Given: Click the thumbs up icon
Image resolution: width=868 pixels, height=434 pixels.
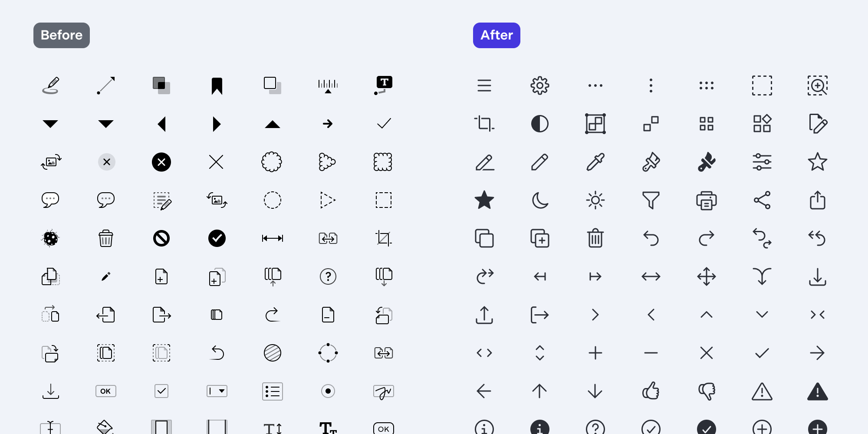Looking at the screenshot, I should [x=651, y=391].
